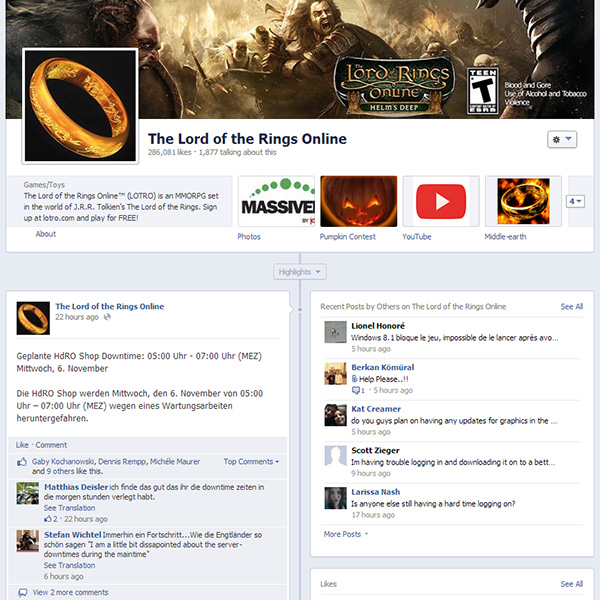The image size is (600, 600).
Task: Click the About link
Action: pos(46,234)
